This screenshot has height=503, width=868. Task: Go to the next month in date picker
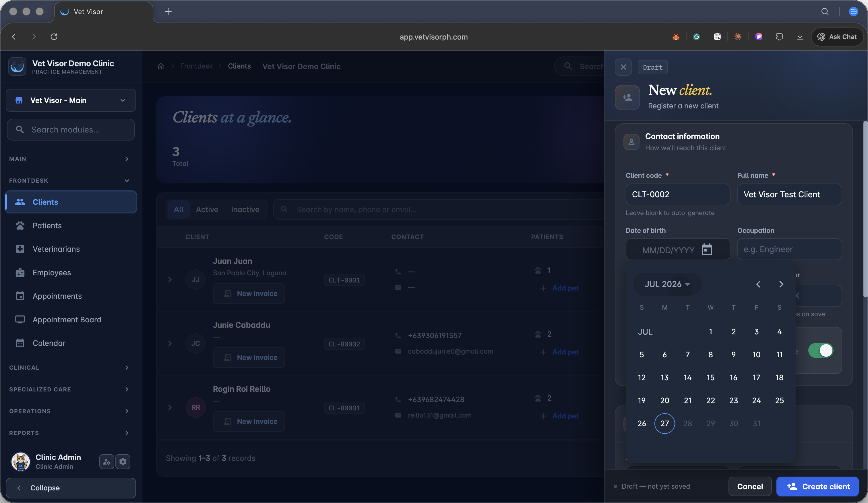781,284
